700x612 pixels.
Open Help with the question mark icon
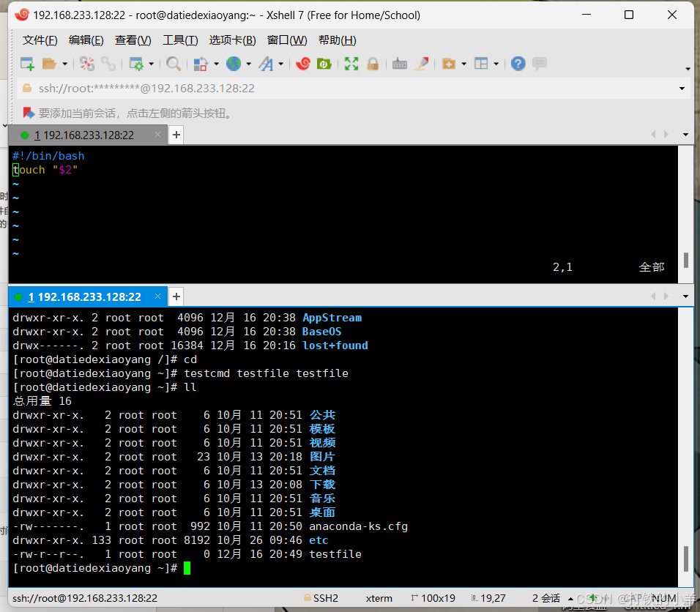coord(518,64)
